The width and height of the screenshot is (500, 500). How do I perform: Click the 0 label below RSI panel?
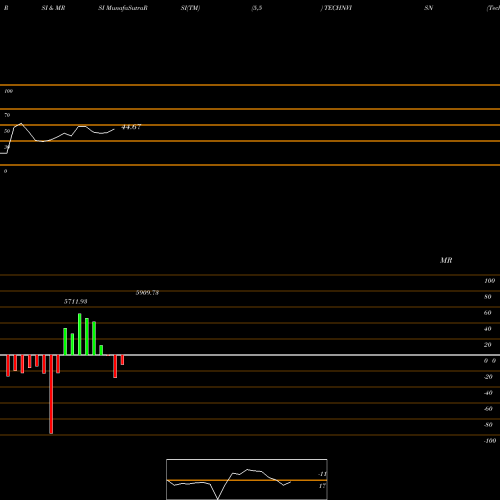[5, 171]
